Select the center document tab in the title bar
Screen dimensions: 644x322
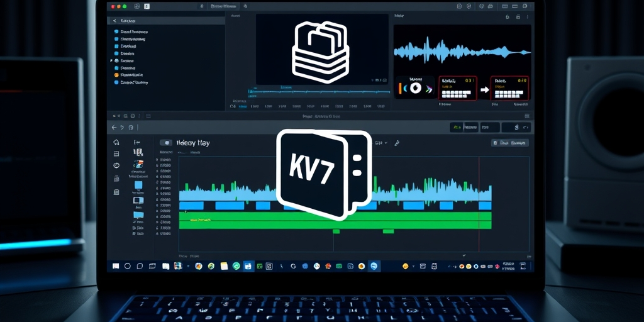pos(223,6)
